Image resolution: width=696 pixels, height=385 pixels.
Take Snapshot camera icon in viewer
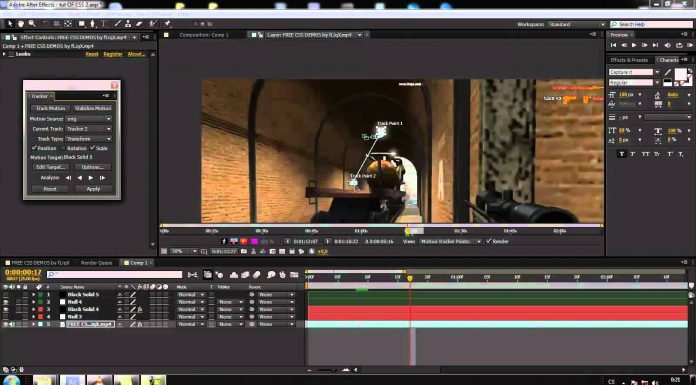[x=244, y=251]
